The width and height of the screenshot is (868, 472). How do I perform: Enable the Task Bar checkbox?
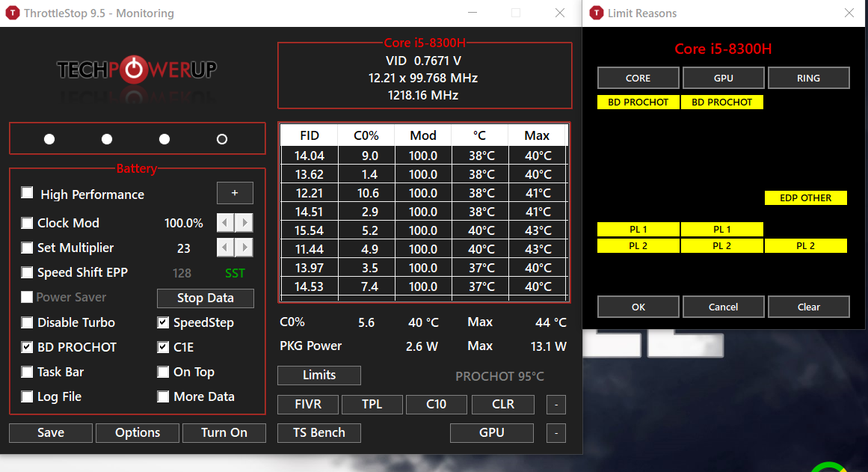click(27, 372)
